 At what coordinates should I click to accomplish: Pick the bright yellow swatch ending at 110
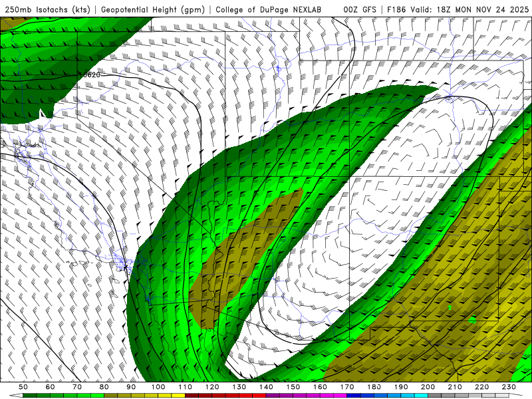point(178,395)
